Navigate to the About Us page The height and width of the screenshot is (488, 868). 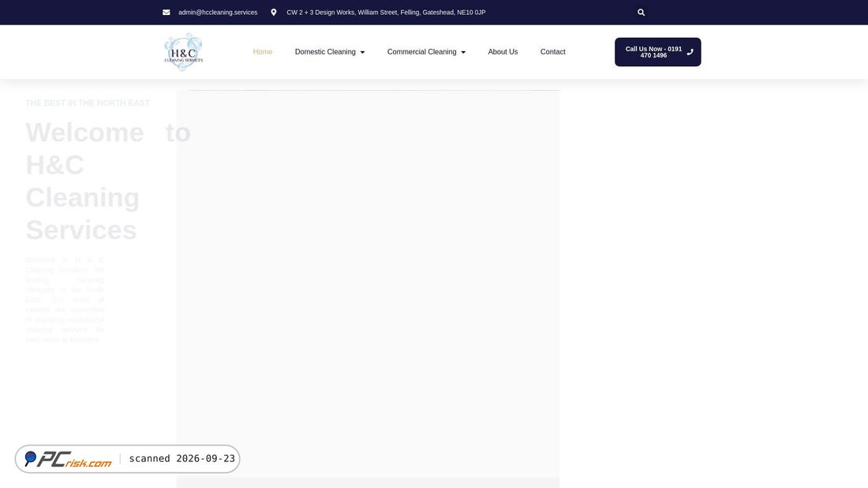[x=503, y=52]
